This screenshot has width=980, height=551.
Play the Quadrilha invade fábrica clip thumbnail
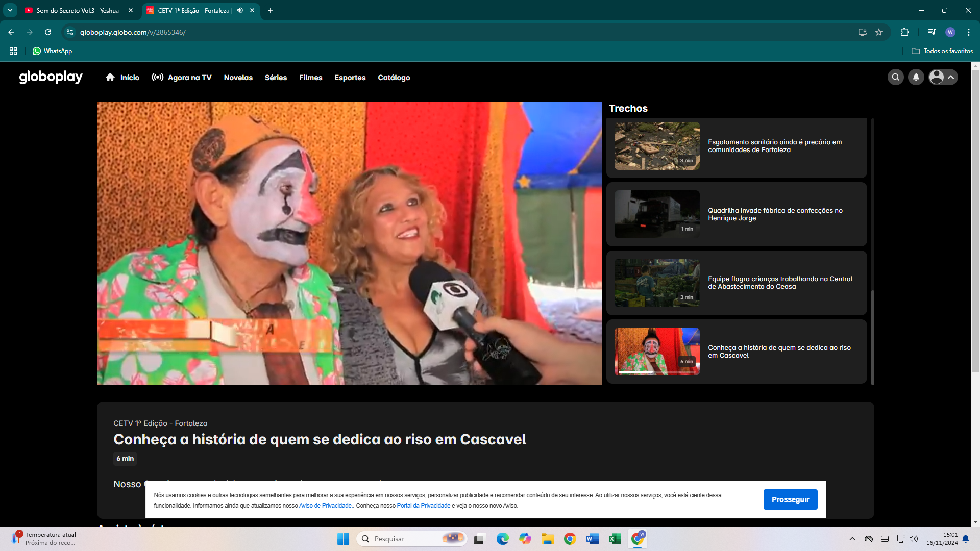click(x=657, y=214)
